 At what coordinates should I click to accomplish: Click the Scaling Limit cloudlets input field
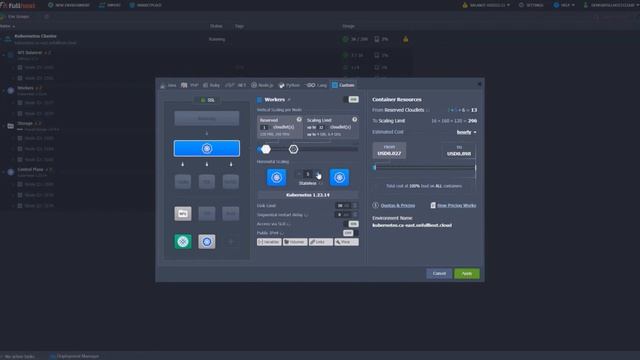tap(322, 127)
